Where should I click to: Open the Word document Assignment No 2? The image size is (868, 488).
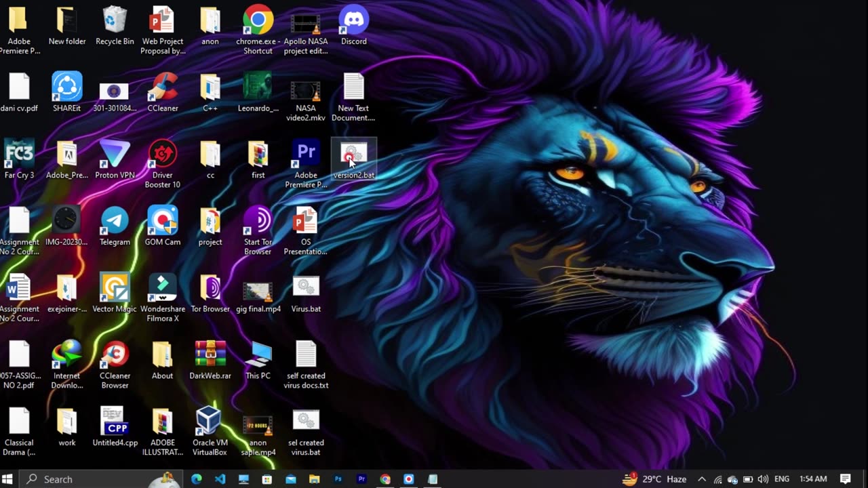19,298
